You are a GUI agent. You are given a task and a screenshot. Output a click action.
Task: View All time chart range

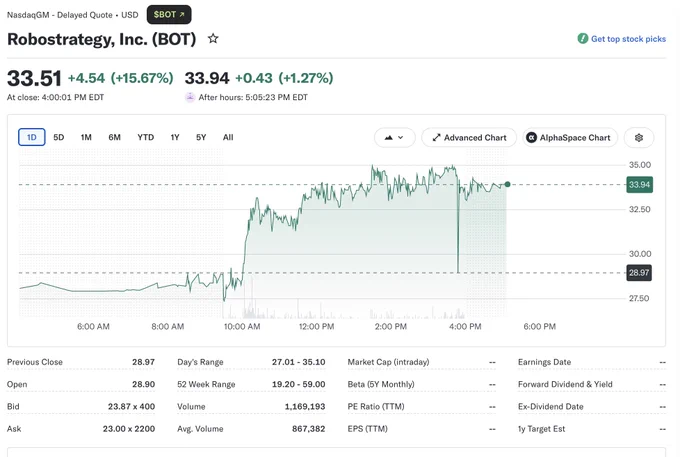coord(228,137)
